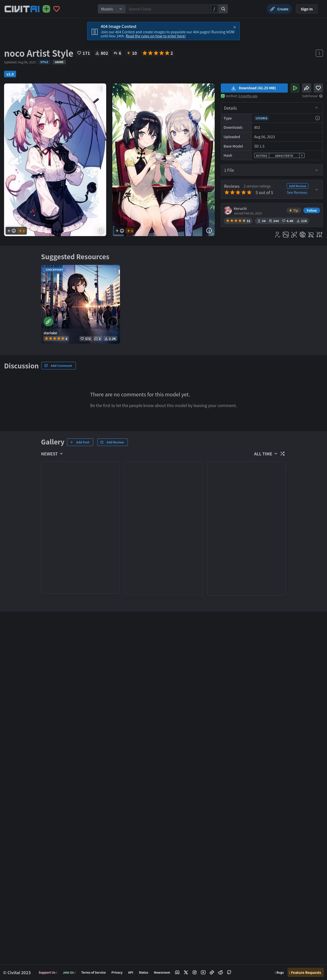Add a reaction to the cat-girl image
The width and height of the screenshot is (327, 980).
[x=11, y=230]
